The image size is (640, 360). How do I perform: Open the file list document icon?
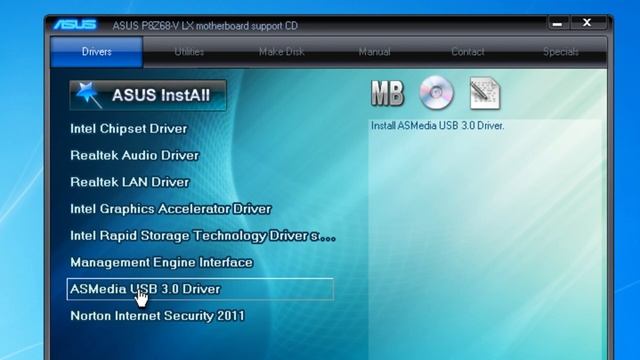tap(485, 93)
